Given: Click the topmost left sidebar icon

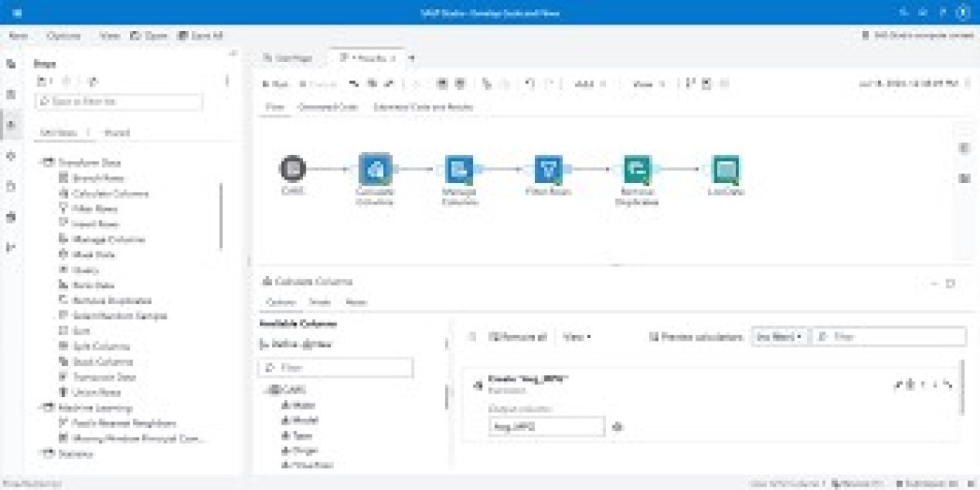Looking at the screenshot, I should (x=11, y=64).
